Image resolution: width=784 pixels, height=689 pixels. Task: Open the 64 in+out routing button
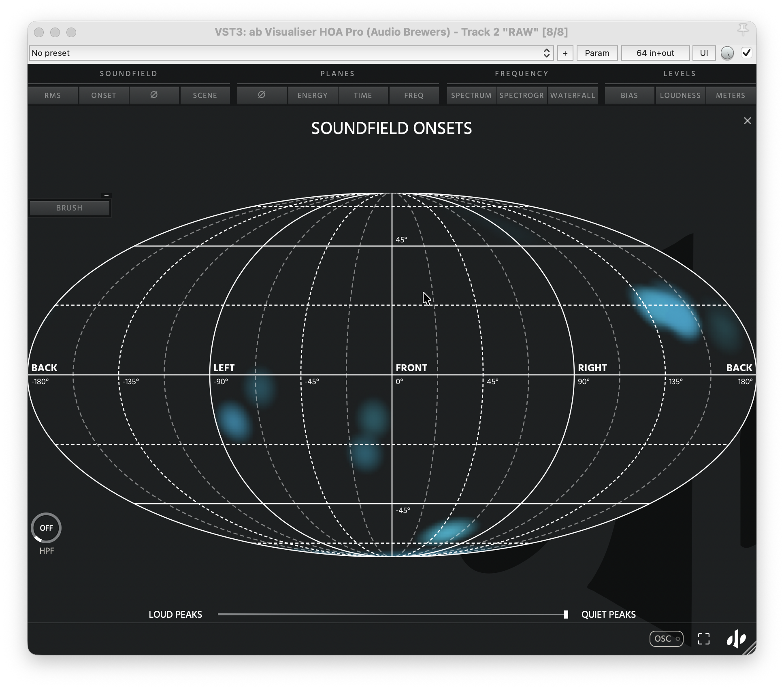click(655, 53)
